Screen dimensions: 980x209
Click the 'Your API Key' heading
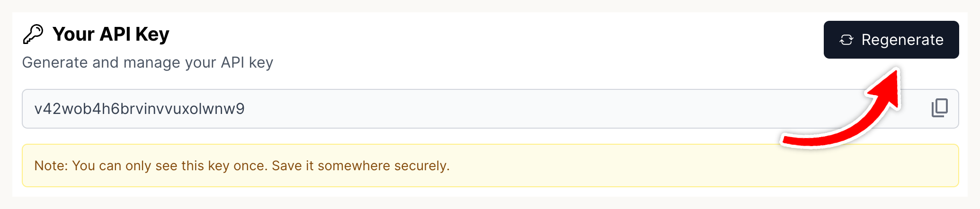click(x=110, y=34)
